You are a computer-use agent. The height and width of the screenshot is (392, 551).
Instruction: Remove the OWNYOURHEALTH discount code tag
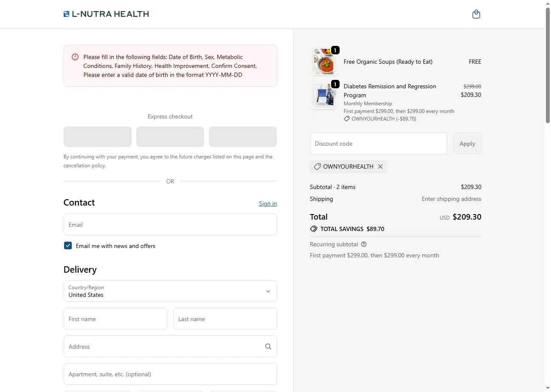pyautogui.click(x=380, y=166)
